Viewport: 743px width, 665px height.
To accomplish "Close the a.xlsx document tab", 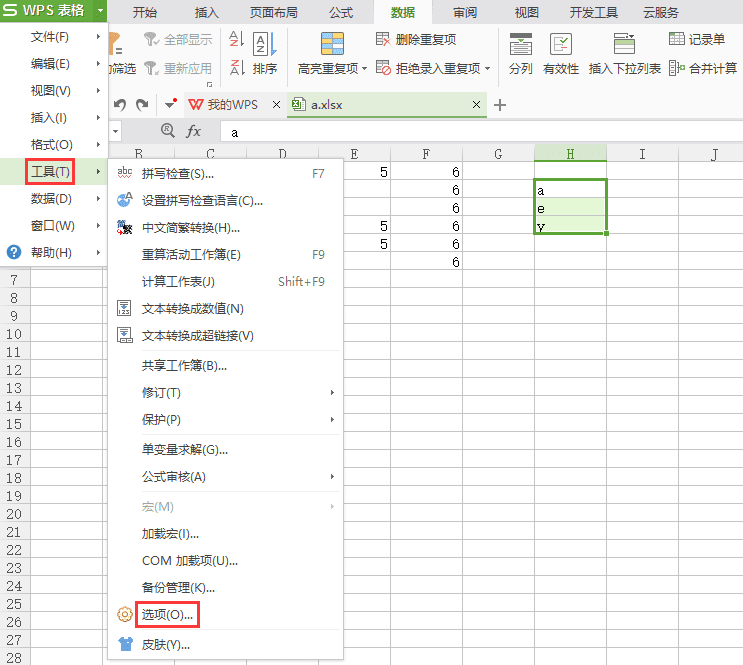I will [x=476, y=105].
